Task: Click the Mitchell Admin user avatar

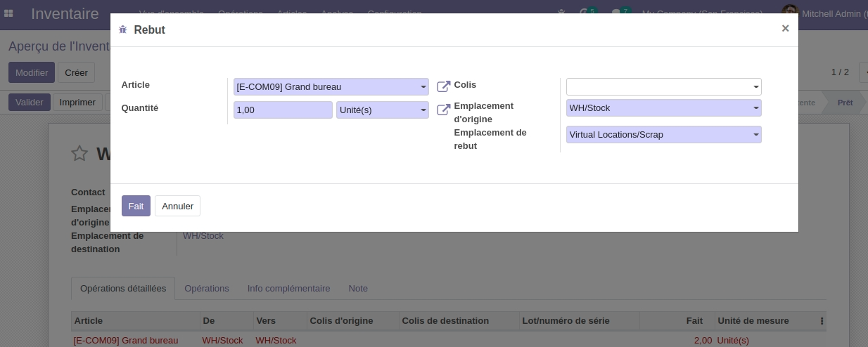Action: (790, 13)
